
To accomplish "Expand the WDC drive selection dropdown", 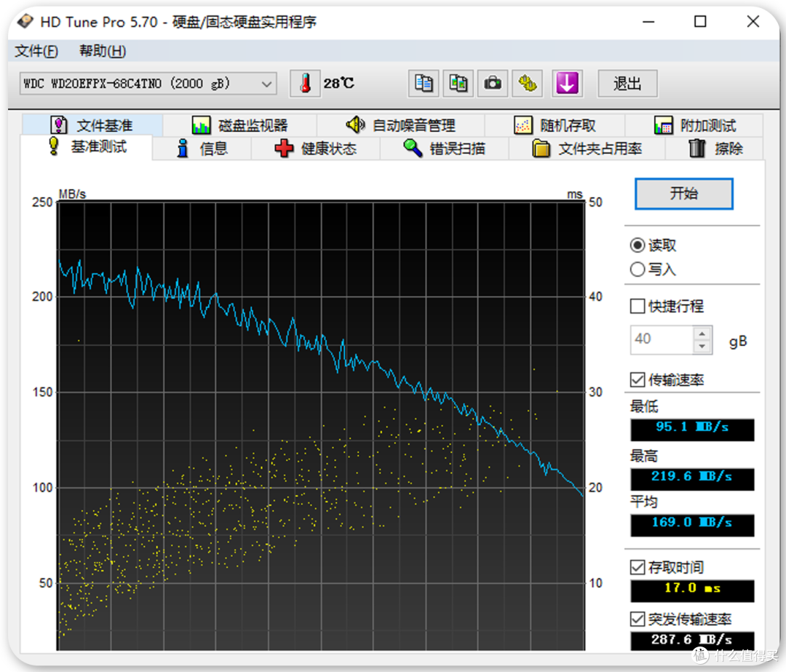I will pyautogui.click(x=266, y=84).
